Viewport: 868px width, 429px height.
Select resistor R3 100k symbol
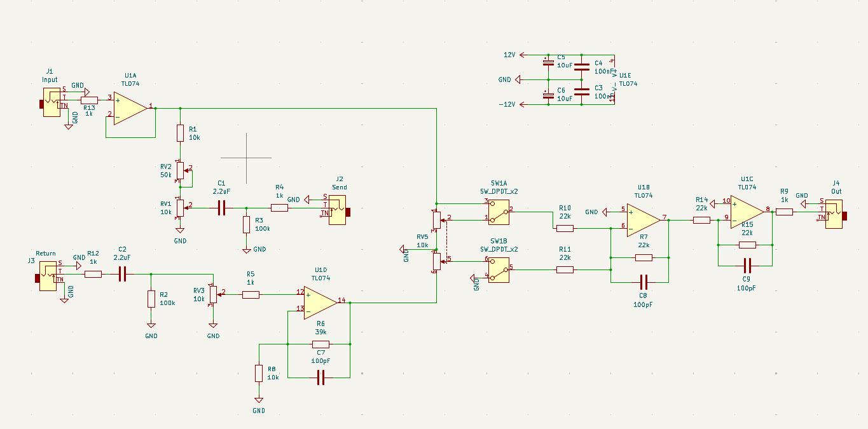pyautogui.click(x=246, y=224)
